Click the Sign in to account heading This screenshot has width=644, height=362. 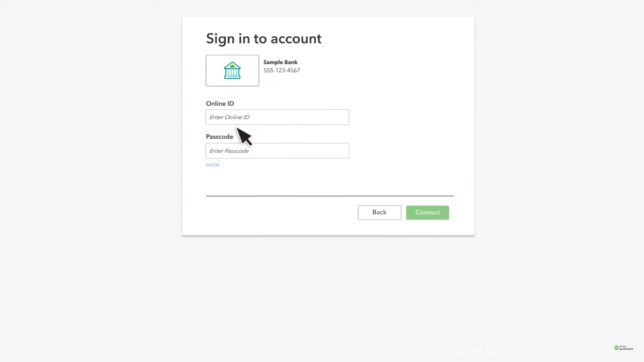[x=264, y=38]
